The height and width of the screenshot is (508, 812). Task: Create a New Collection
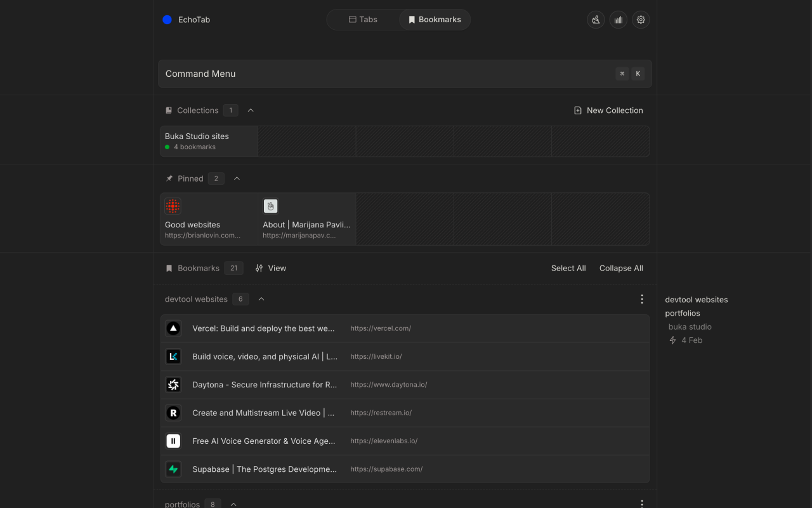(608, 110)
